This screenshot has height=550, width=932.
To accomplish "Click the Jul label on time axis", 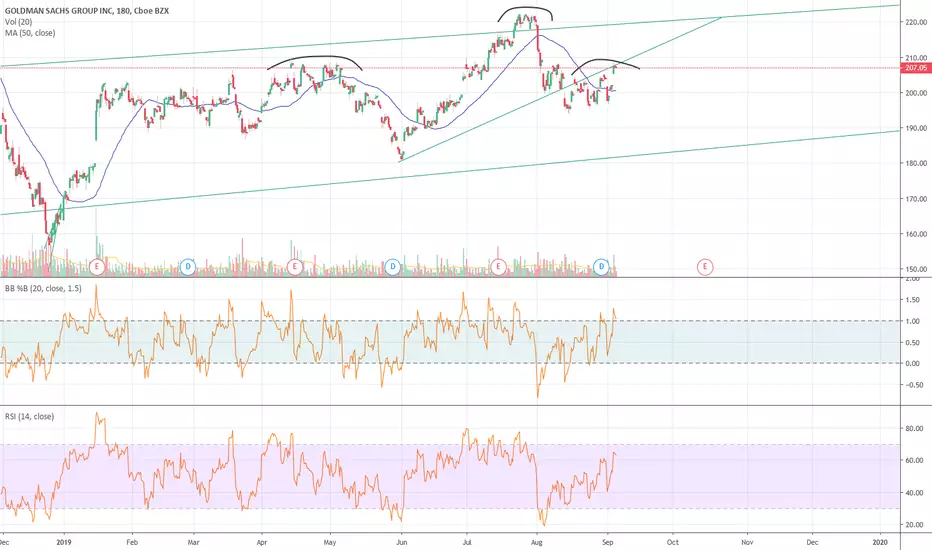I will pyautogui.click(x=467, y=542).
